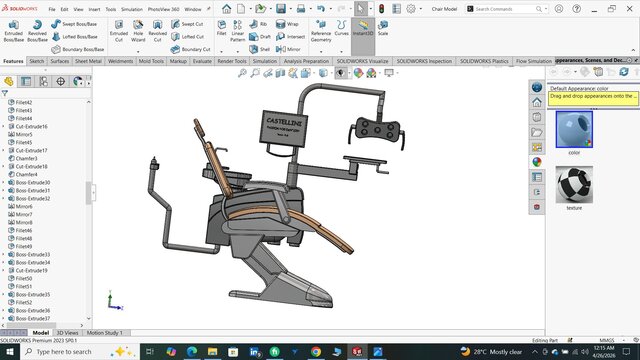Open the Design Library task pane tab

pyautogui.click(x=537, y=118)
